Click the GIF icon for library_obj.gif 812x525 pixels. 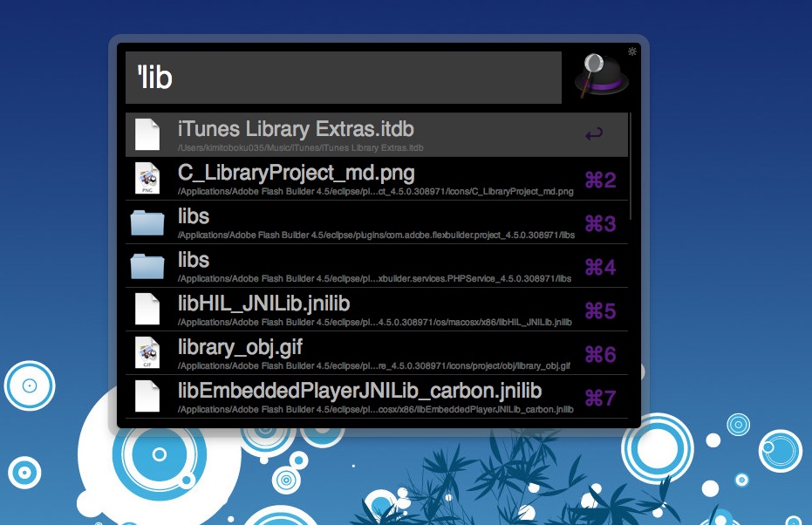click(147, 352)
